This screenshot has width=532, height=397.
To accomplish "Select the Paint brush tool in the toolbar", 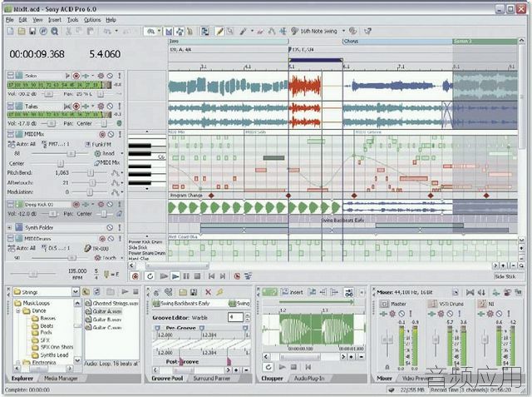I will point(243,32).
